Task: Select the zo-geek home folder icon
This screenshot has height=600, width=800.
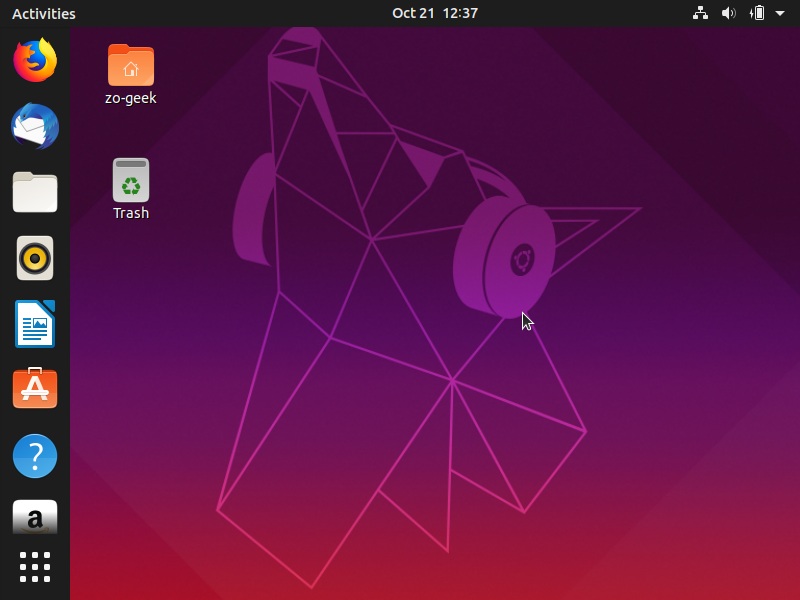Action: tap(131, 65)
